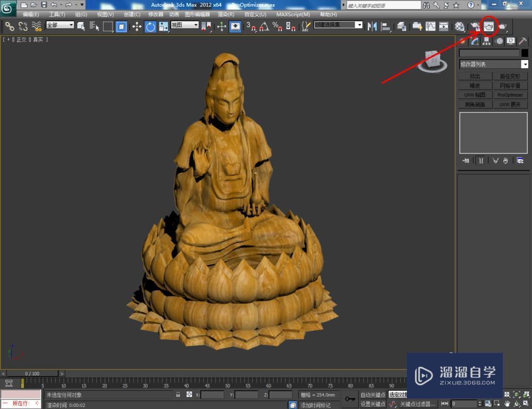This screenshot has width=532, height=409.
Task: Click the Maximize Viewport toggle icon
Action: pos(526,403)
